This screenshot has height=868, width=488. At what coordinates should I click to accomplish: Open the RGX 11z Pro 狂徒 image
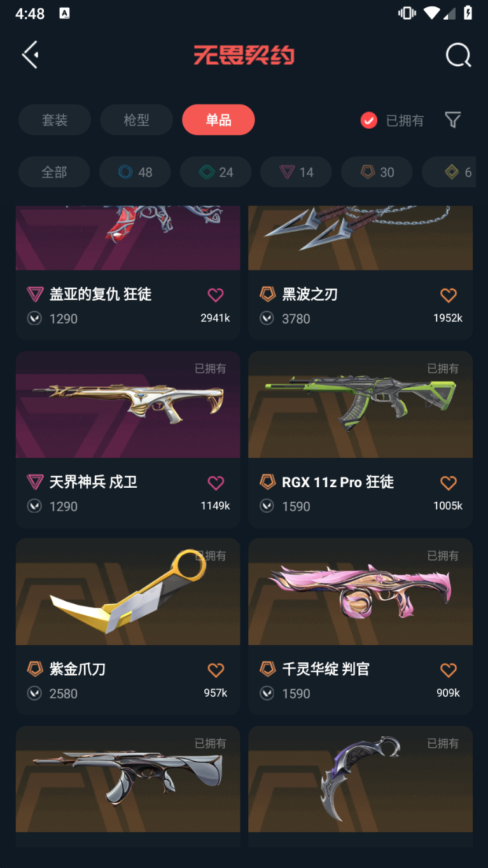(x=360, y=404)
